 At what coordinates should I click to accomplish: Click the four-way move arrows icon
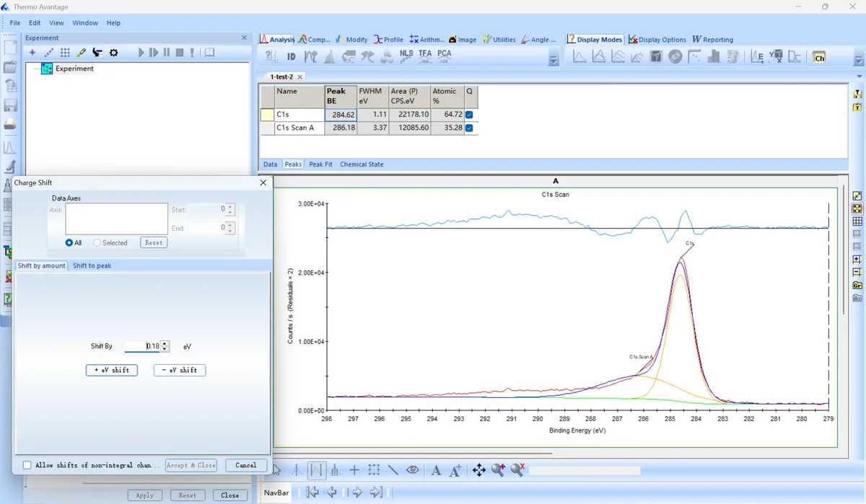[478, 470]
